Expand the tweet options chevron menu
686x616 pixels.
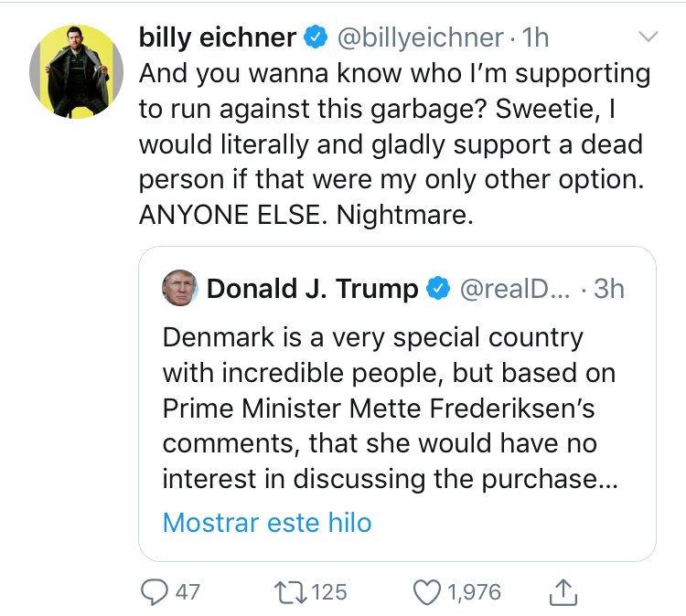click(648, 37)
